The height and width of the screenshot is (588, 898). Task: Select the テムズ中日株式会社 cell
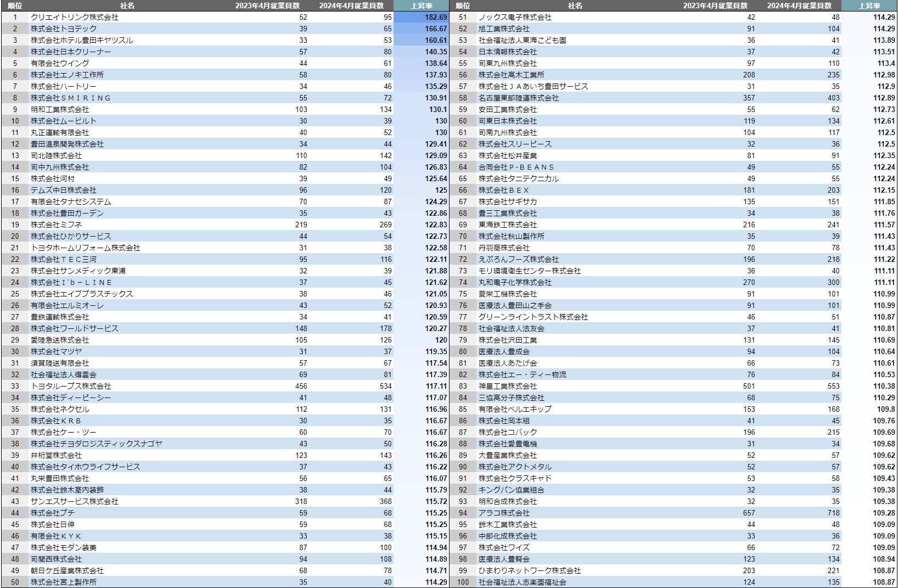[x=64, y=190]
